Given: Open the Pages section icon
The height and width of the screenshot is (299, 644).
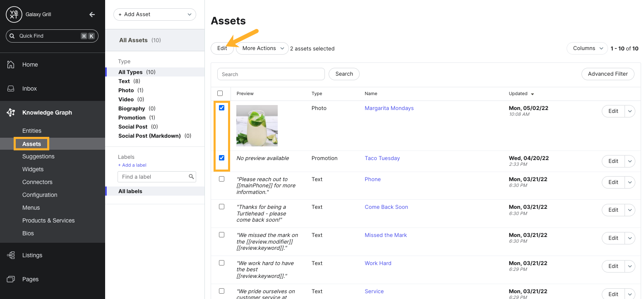Looking at the screenshot, I should click(10, 279).
